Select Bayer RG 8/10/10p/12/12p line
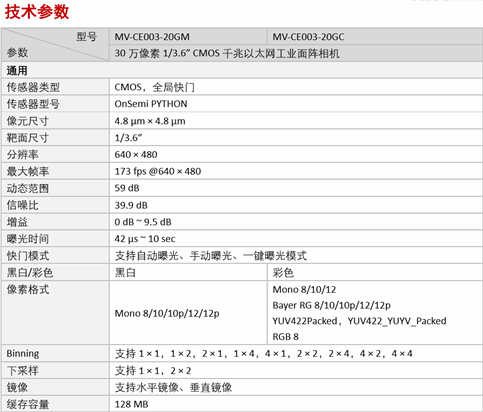 click(x=331, y=305)
